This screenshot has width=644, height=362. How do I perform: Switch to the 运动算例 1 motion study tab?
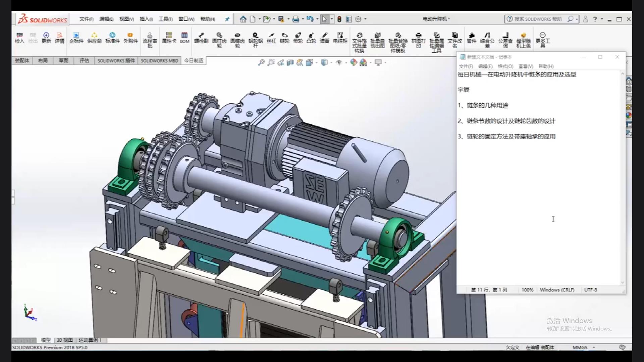(x=90, y=340)
